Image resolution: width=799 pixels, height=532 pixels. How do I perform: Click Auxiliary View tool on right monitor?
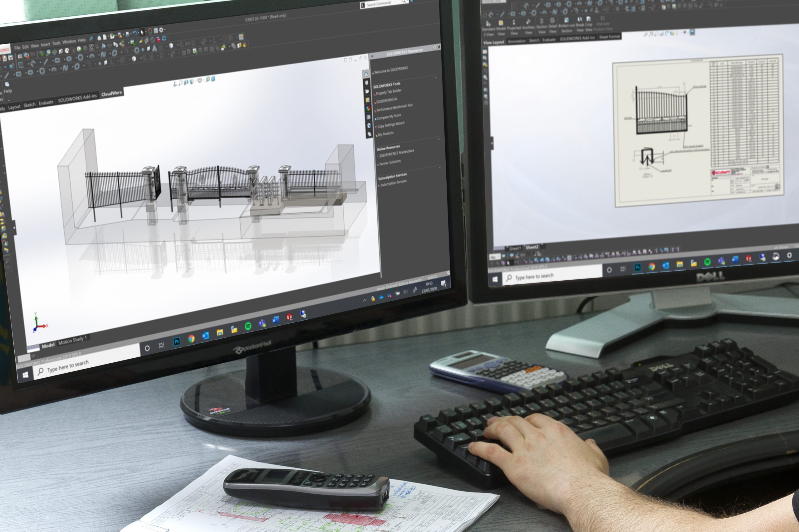[528, 27]
